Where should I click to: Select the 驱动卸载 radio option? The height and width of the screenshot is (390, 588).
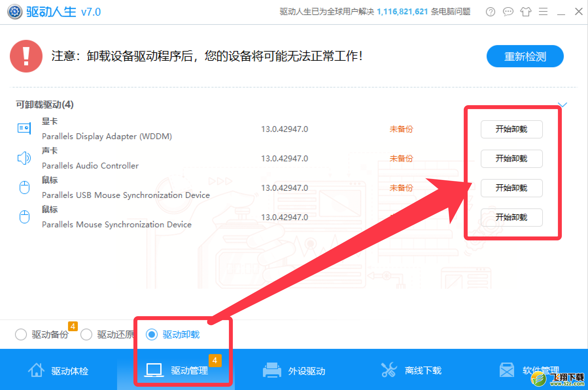pos(151,334)
